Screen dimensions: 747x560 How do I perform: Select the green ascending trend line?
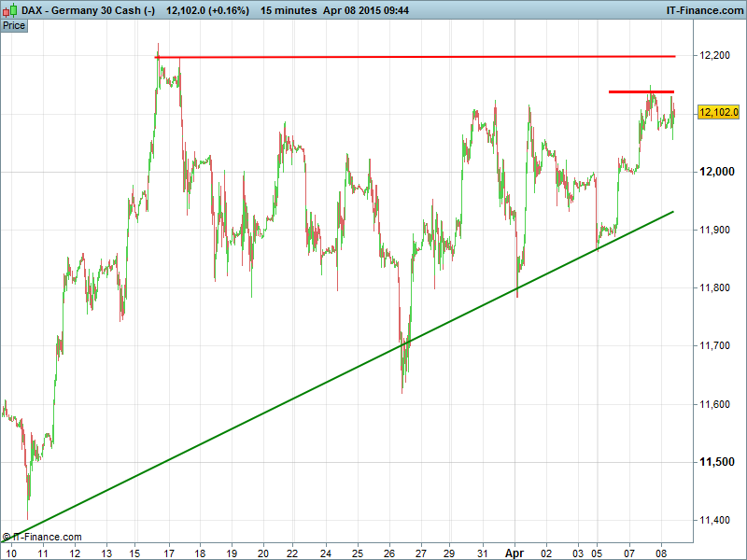tap(373, 381)
